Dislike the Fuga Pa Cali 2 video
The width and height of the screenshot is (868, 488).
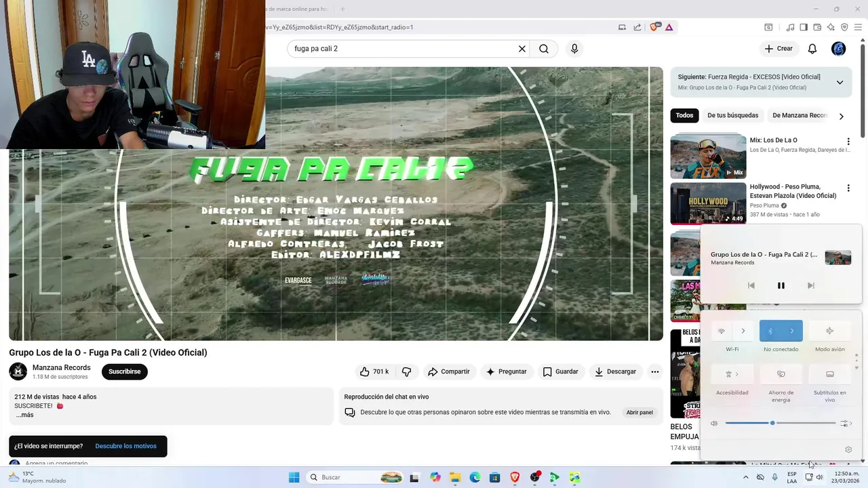406,371
